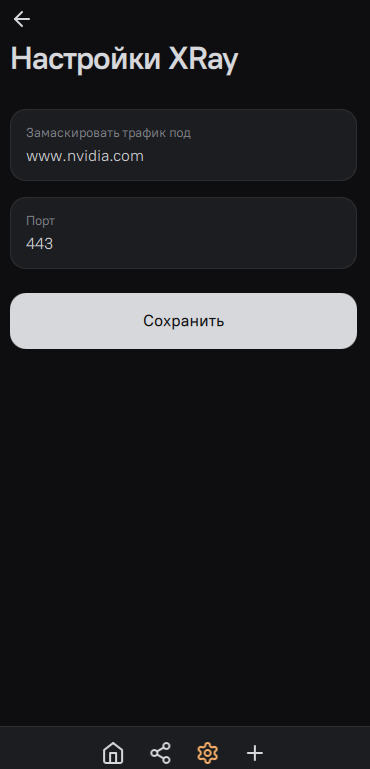
Task: Open the Home tab in bottom bar
Action: (113, 752)
